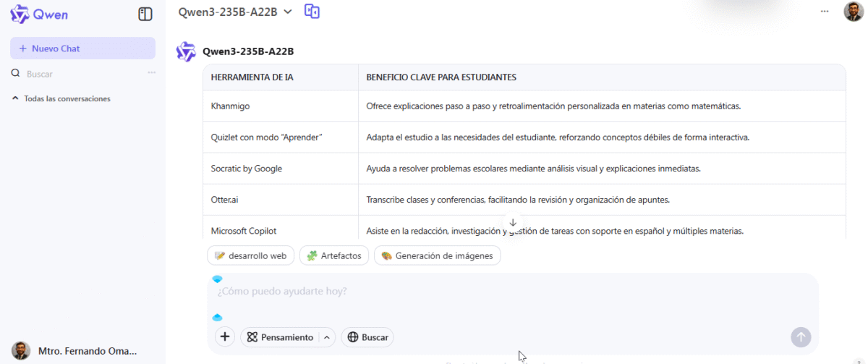868x364 pixels.
Task: Select the Artefactos suggestion chip
Action: coord(334,255)
